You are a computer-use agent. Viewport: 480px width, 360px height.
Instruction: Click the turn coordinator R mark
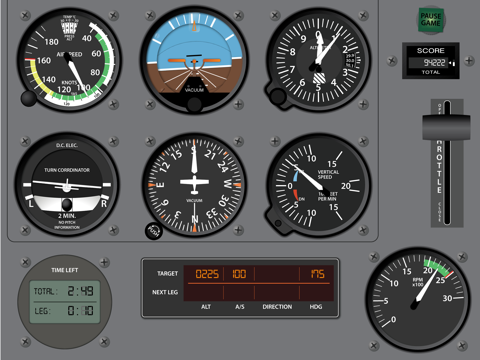coord(104,203)
